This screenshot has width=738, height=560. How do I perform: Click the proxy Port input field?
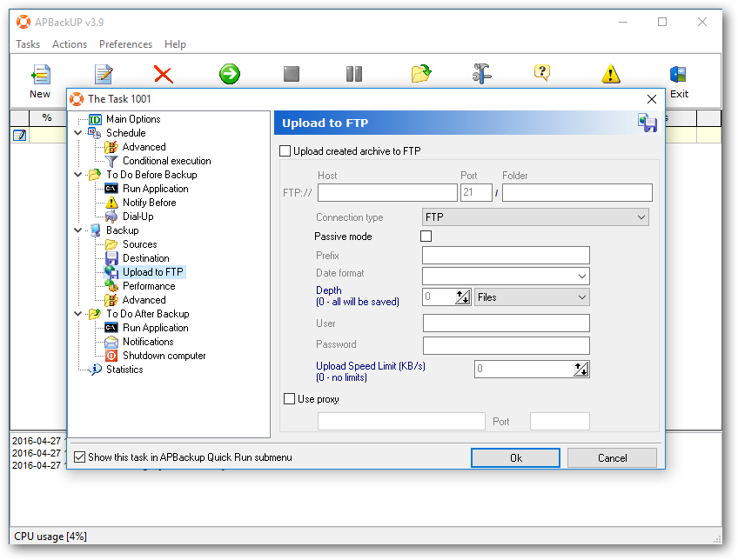click(x=560, y=421)
